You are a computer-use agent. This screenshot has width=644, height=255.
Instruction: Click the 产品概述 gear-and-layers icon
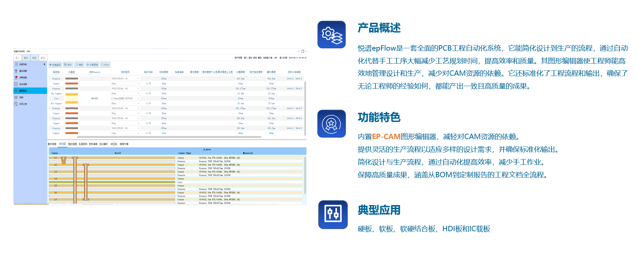tap(331, 35)
